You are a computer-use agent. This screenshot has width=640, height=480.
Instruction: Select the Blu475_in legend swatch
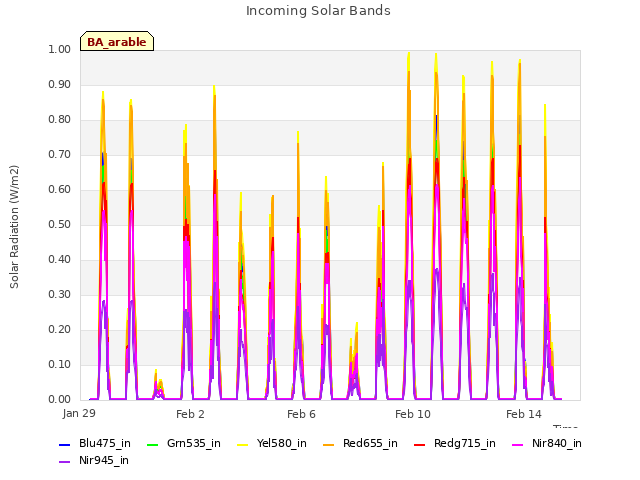(x=64, y=444)
